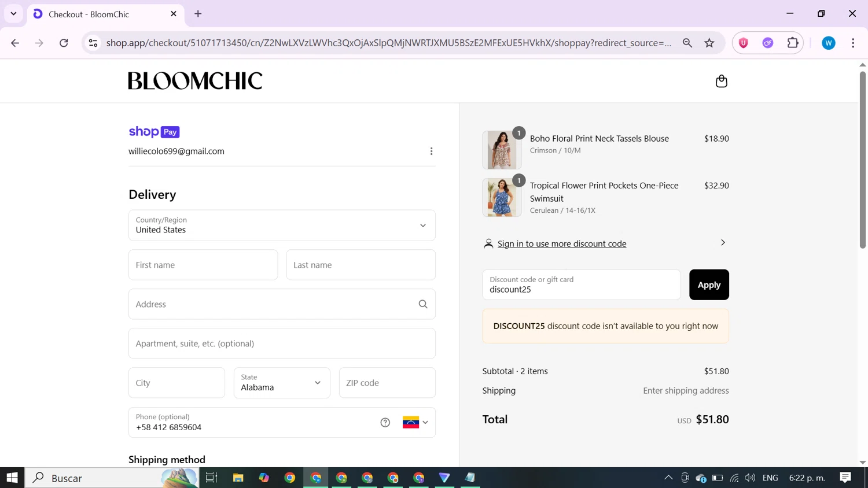Click the address search magnifier icon
868x488 pixels.
click(423, 304)
